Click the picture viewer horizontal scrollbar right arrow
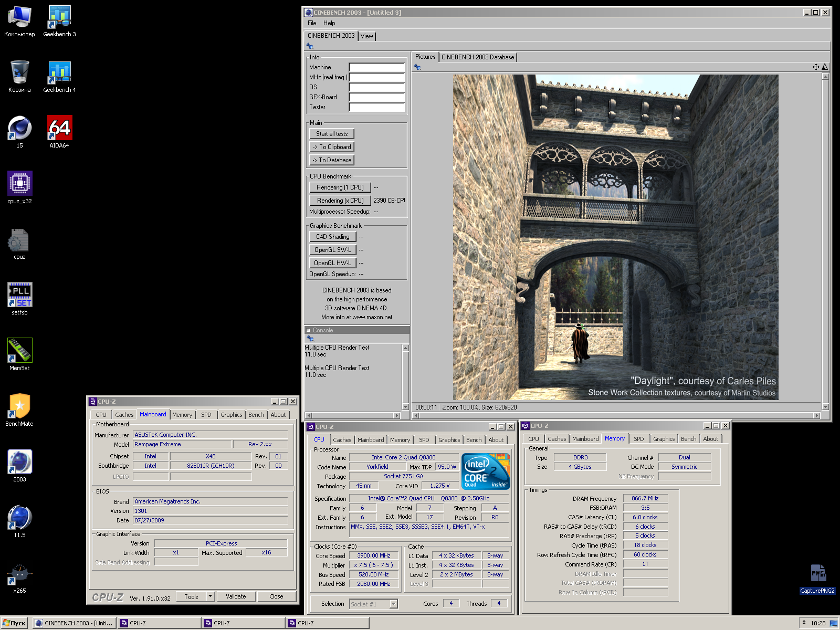 (816, 415)
